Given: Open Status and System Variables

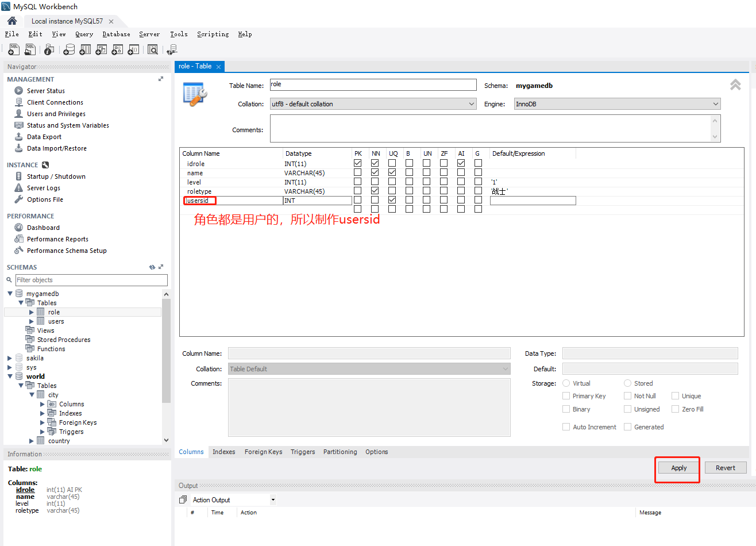Looking at the screenshot, I should click(x=68, y=125).
